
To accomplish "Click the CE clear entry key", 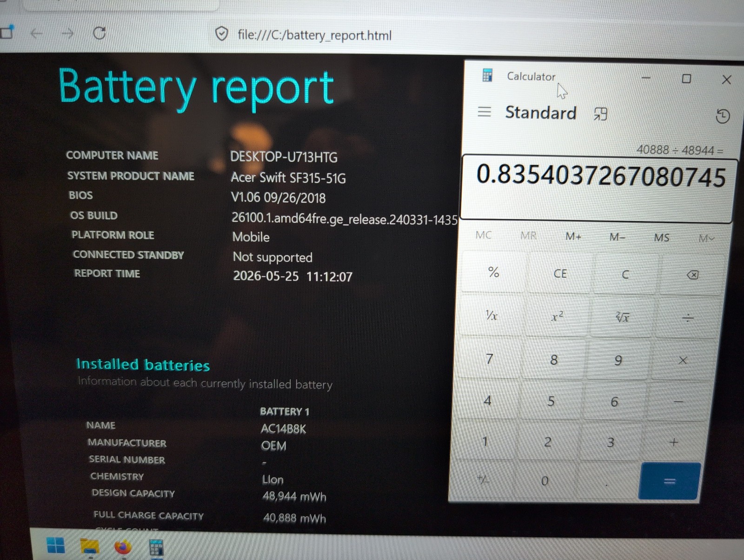I will [560, 273].
